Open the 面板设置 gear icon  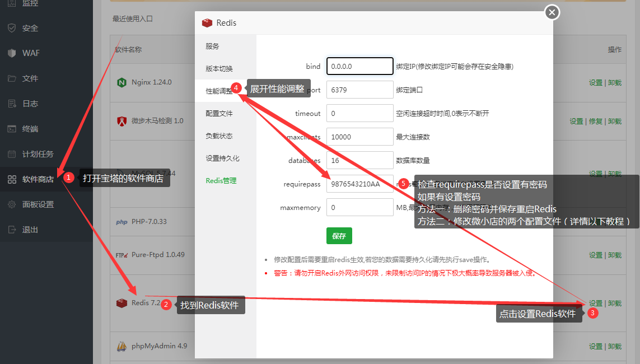pos(12,204)
